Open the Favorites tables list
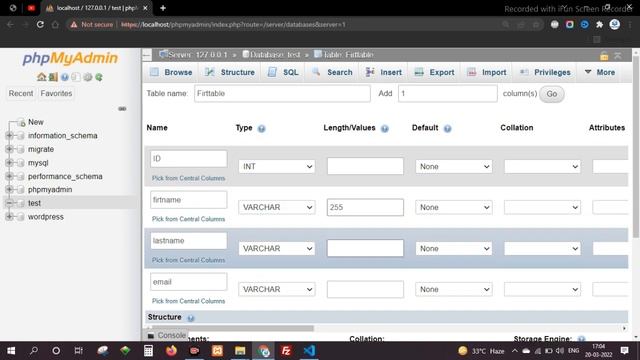 pyautogui.click(x=56, y=93)
